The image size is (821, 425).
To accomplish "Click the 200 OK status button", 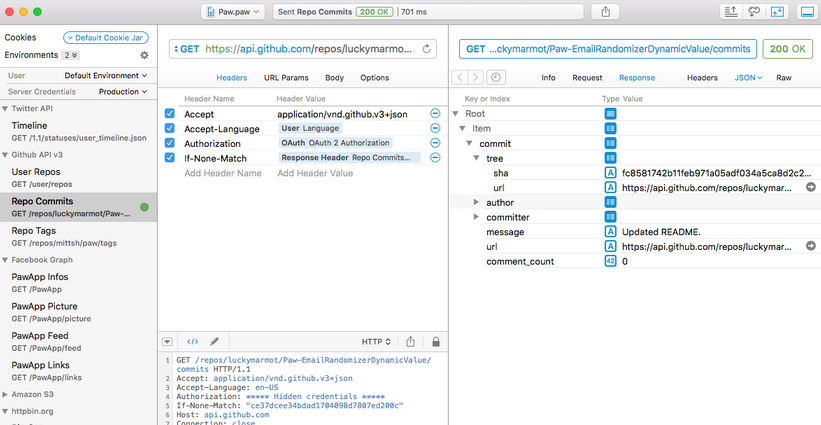I will point(787,49).
